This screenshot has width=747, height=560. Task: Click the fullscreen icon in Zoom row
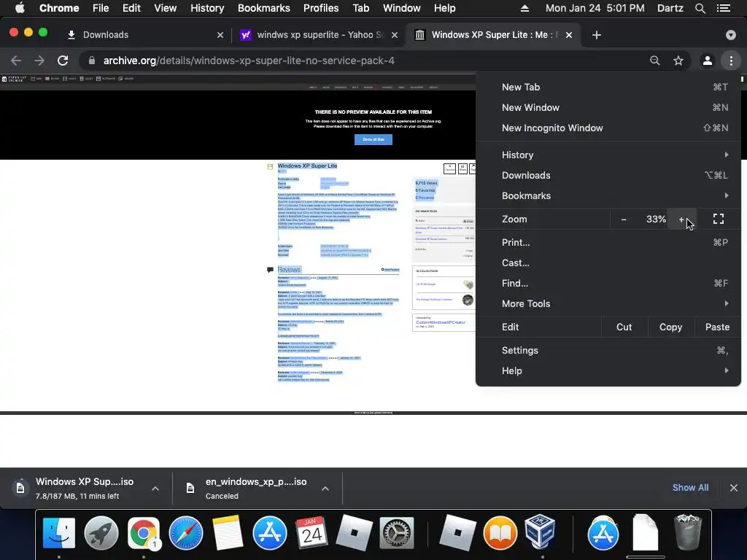point(719,219)
